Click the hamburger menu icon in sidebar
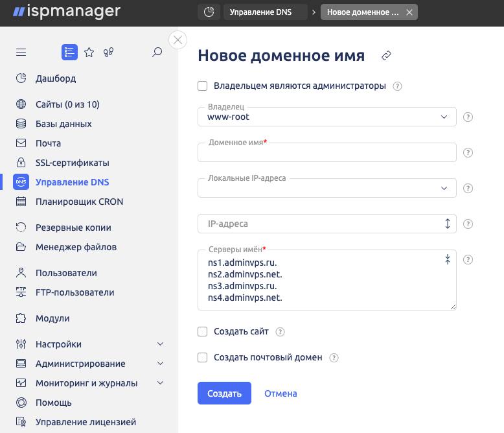The image size is (504, 433). pyautogui.click(x=21, y=53)
